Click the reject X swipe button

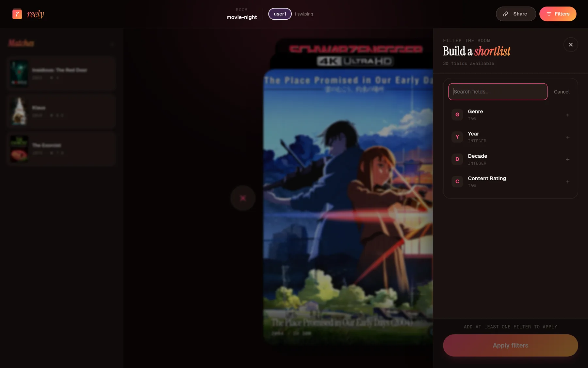243,198
